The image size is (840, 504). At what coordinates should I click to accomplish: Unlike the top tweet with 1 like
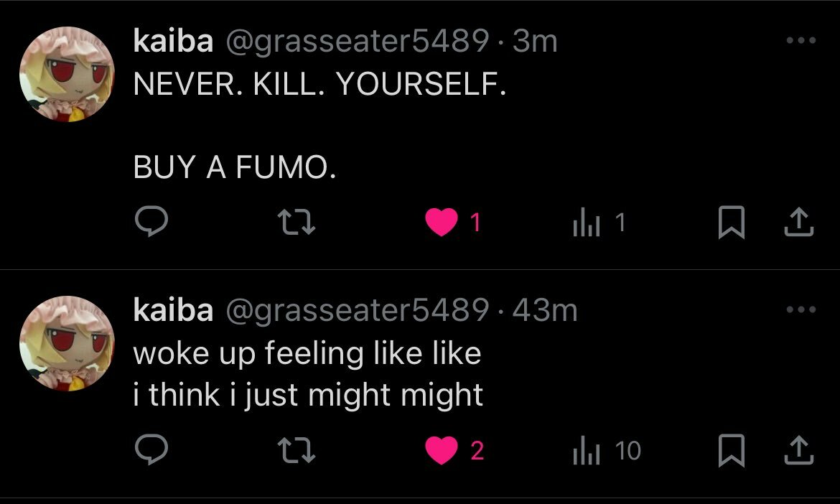coord(442,222)
